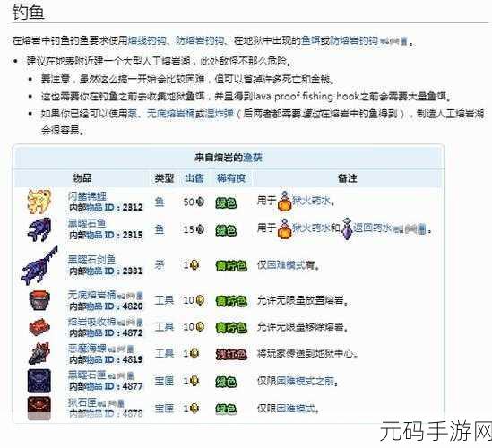The width and height of the screenshot is (492, 448).
Task: Click version icons next to 无底熔岩桶 name
Action: pyautogui.click(x=130, y=295)
